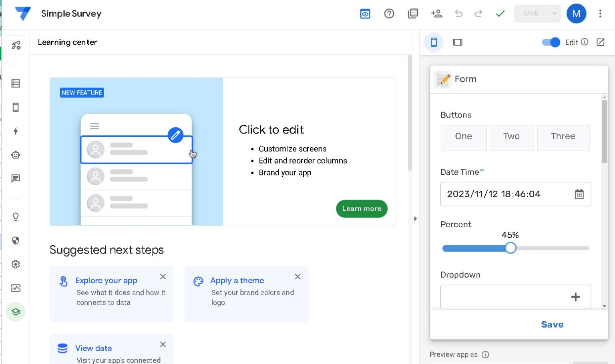Disable the Edit toggle in preview panel
The image size is (615, 364).
tap(551, 42)
